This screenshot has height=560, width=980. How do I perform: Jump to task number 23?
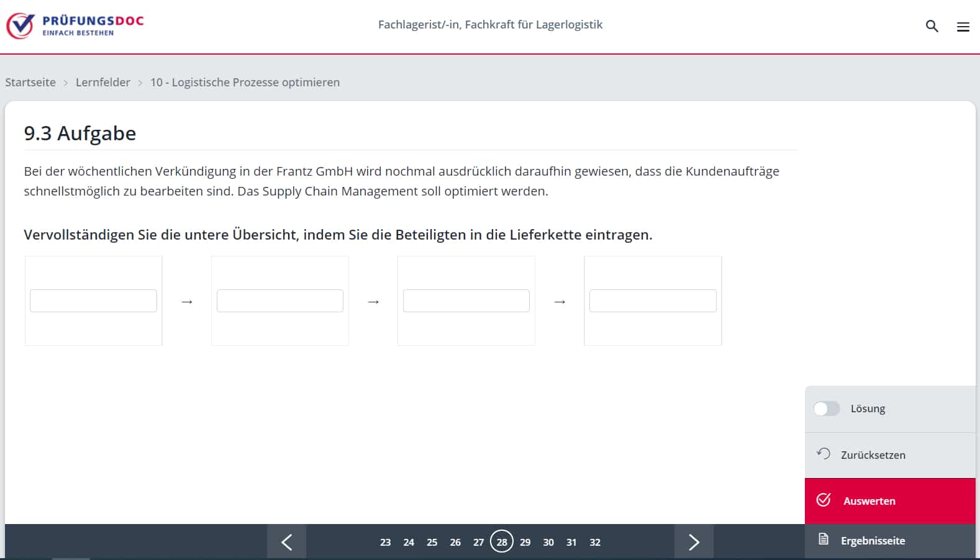385,542
